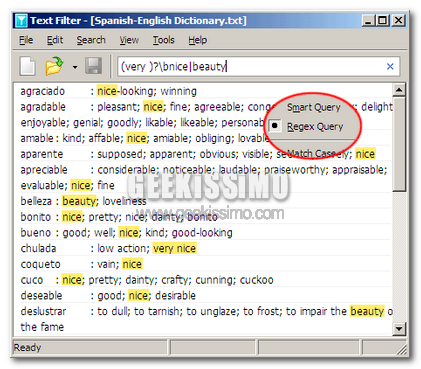Click the Text Filter app icon in title bar

22,21
